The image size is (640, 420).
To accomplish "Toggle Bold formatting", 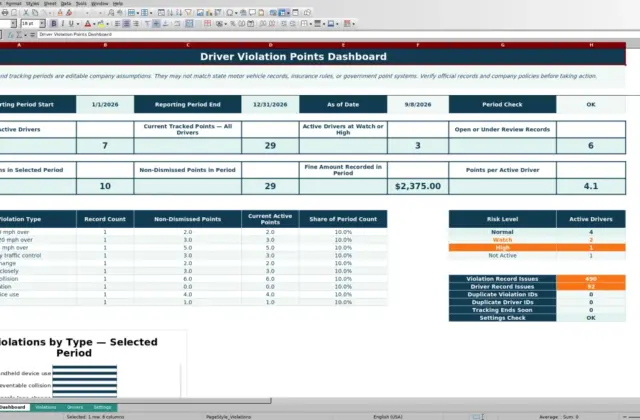I will [53, 24].
